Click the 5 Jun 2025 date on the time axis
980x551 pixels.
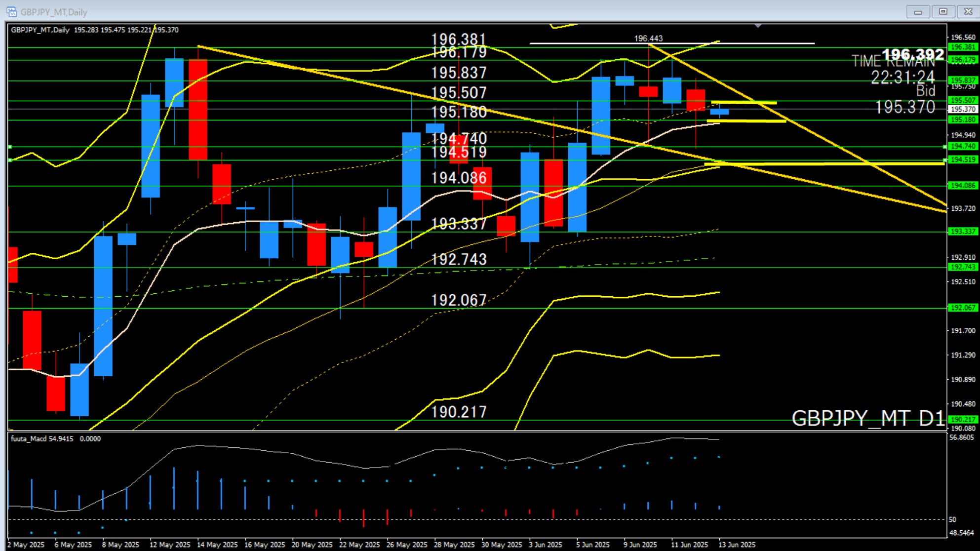[x=592, y=545]
